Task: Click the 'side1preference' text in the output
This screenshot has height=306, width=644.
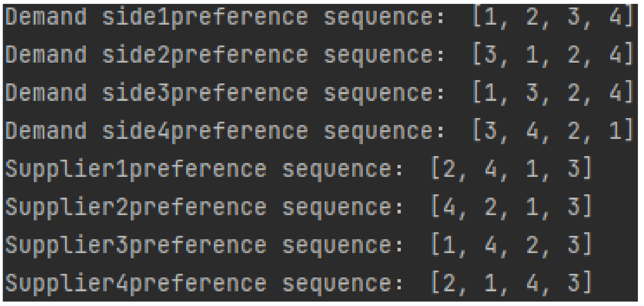Action: click(x=205, y=17)
